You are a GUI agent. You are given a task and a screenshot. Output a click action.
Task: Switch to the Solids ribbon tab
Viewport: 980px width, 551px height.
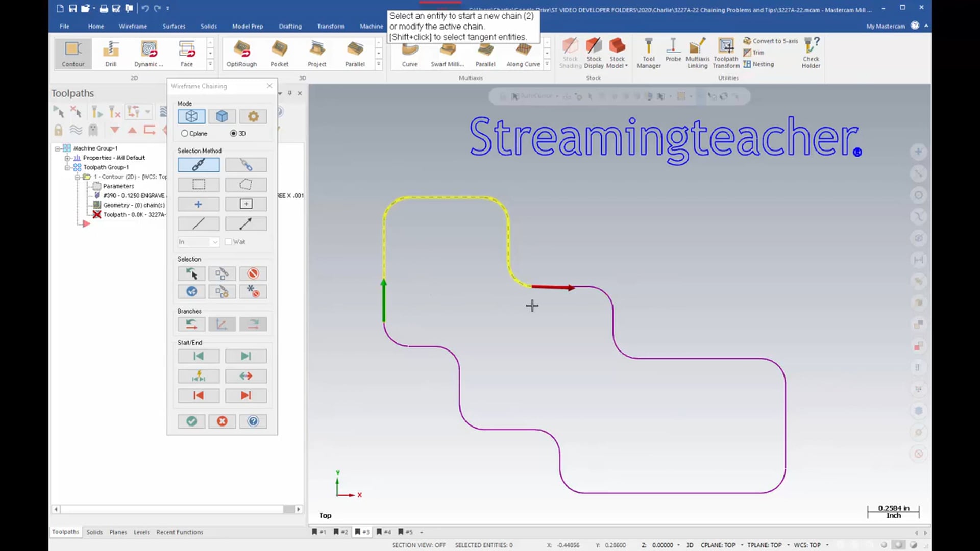coord(209,26)
